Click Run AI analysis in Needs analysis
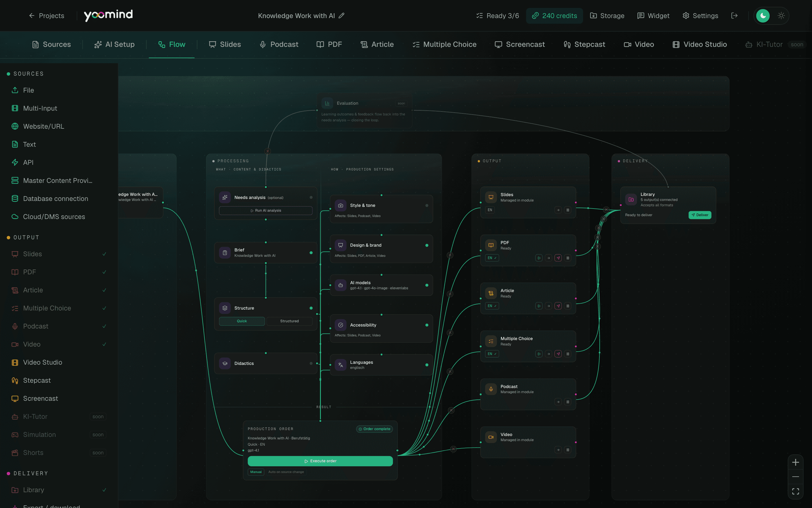The width and height of the screenshot is (812, 508). (266, 211)
